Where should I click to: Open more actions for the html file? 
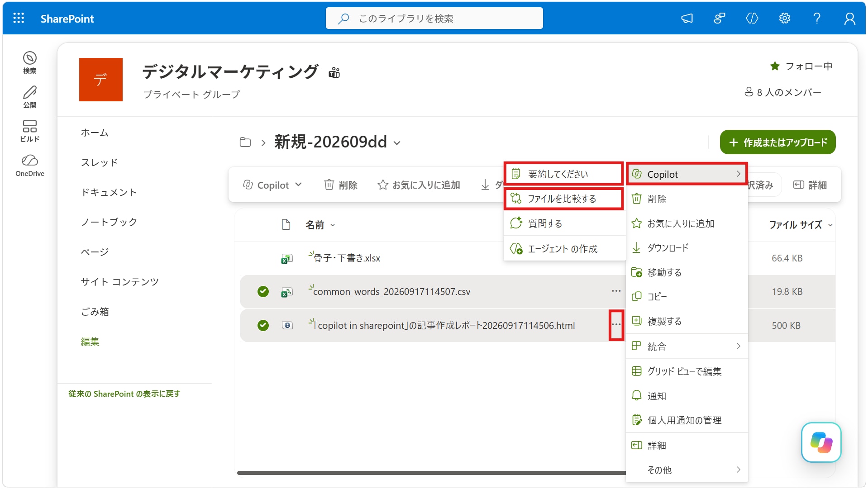[616, 325]
